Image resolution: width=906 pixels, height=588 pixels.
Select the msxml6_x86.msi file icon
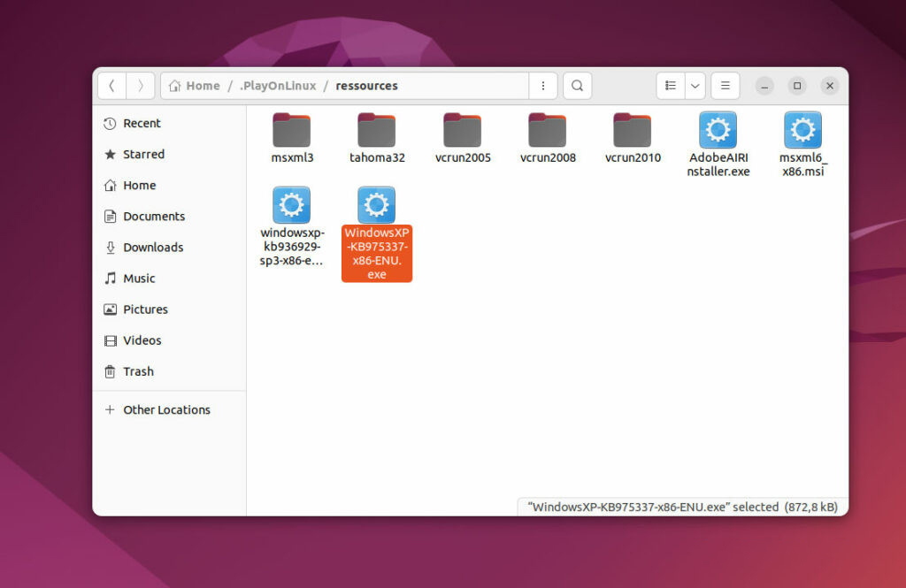[x=802, y=130]
